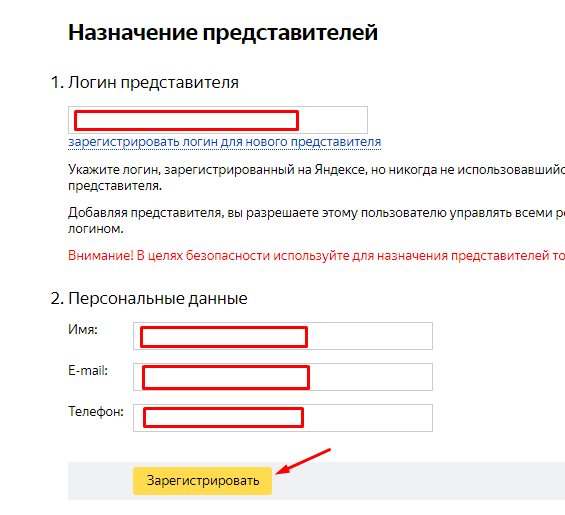Image resolution: width=565 pixels, height=515 pixels.
Task: Click gray footer bar right of Зарегистрировать
Action: pos(418,481)
